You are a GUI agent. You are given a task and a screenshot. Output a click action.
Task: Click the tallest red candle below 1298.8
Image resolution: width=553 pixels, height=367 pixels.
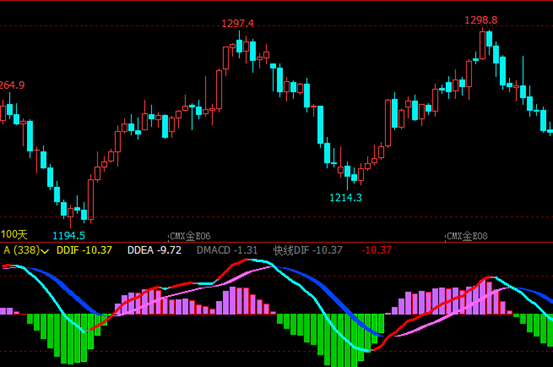point(482,44)
